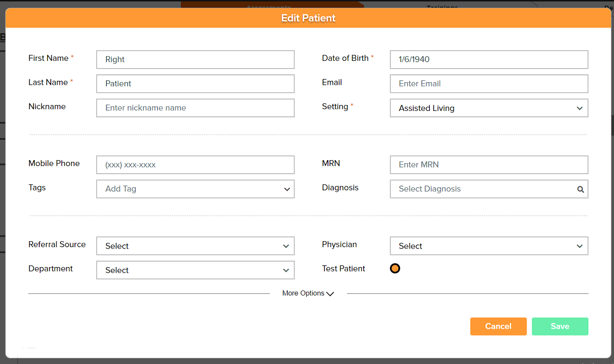Click the Cancel button
Screen dimensions: 614x364
pyautogui.click(x=499, y=326)
